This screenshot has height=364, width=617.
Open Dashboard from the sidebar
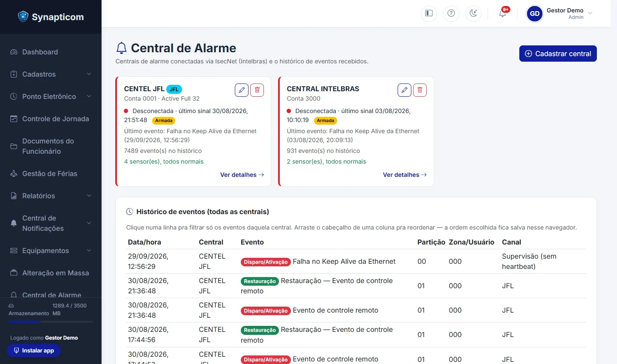(x=51, y=52)
